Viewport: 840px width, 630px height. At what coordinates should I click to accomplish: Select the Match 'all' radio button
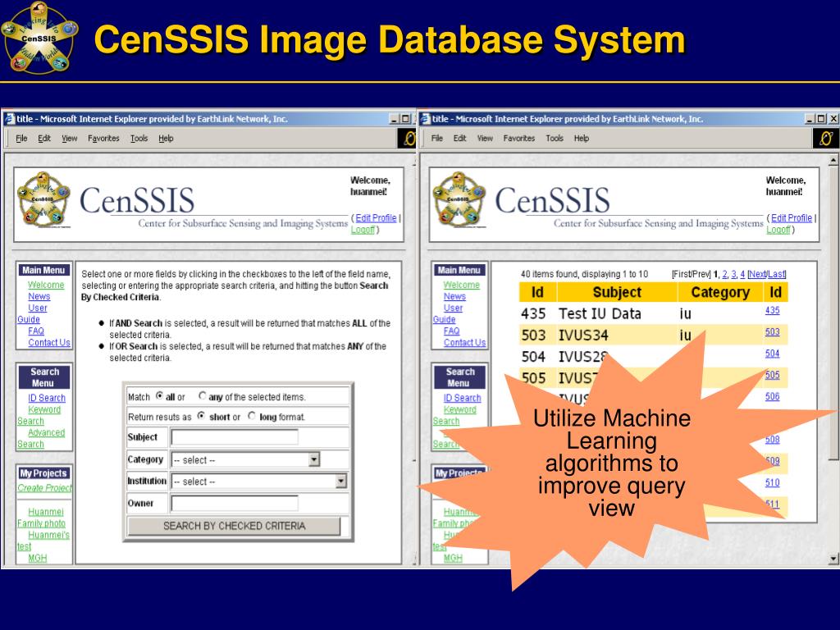point(160,396)
